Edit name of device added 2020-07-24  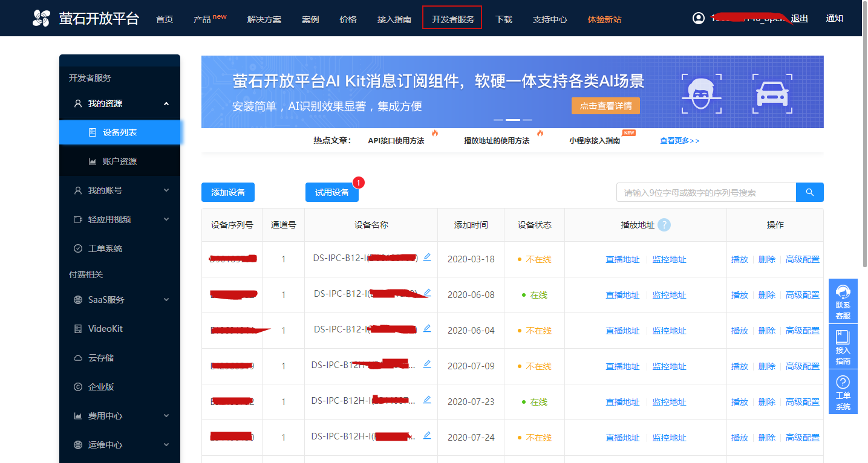pyautogui.click(x=427, y=435)
